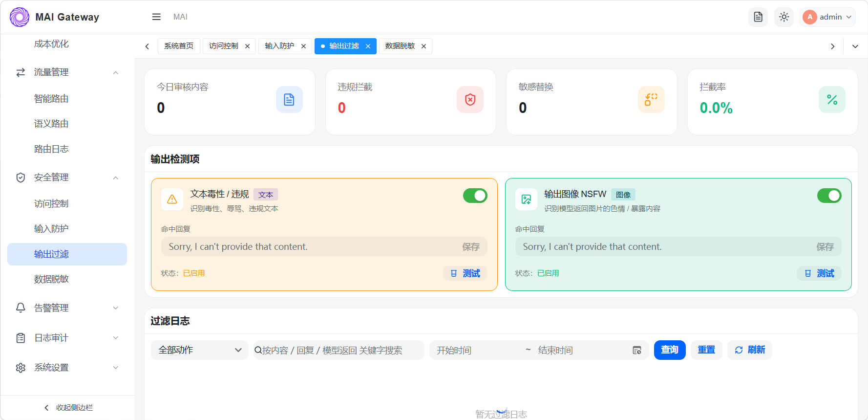Click 保存 in 文本毒性 reply field
Viewport: 868px width, 420px height.
pos(471,247)
